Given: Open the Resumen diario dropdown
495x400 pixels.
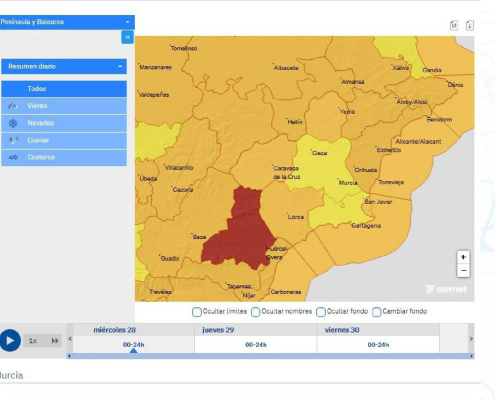Looking at the screenshot, I should [64, 66].
